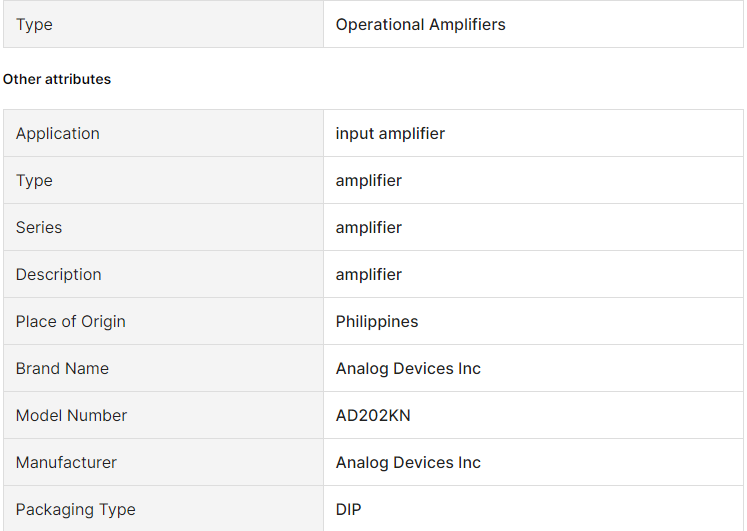This screenshot has height=531, width=747.
Task: Select the topmost Type label cell
Action: click(163, 24)
